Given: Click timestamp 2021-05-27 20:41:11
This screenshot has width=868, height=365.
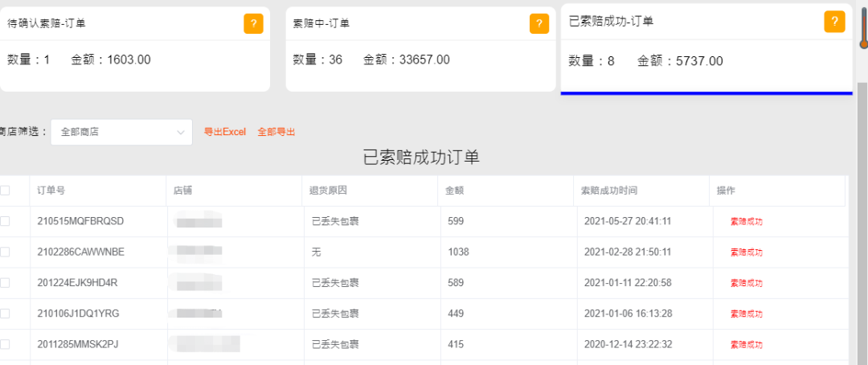Looking at the screenshot, I should tap(628, 221).
